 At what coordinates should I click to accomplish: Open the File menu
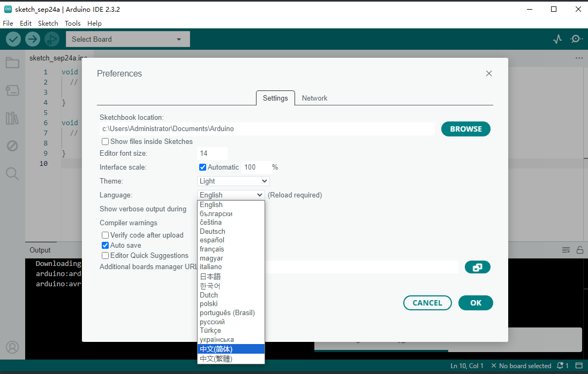8,23
